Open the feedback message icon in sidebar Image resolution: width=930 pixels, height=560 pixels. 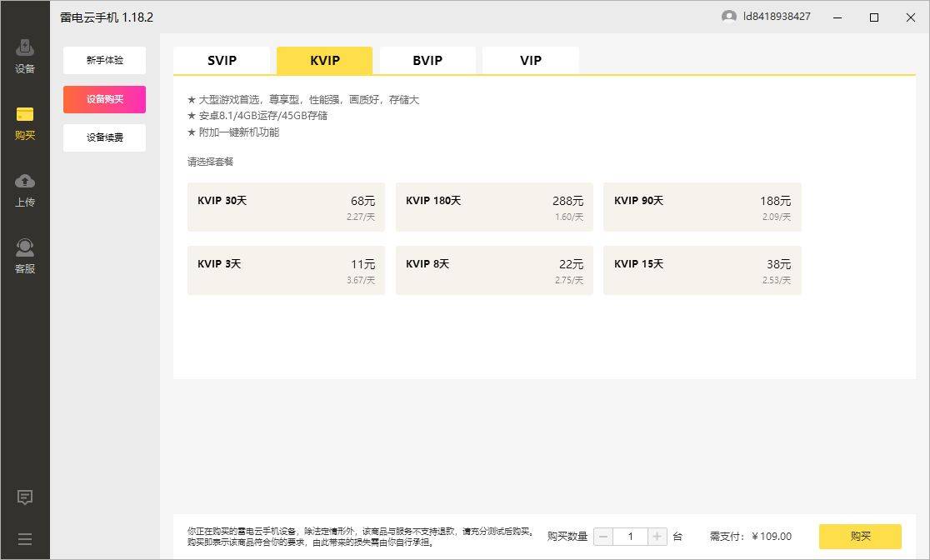(x=24, y=497)
